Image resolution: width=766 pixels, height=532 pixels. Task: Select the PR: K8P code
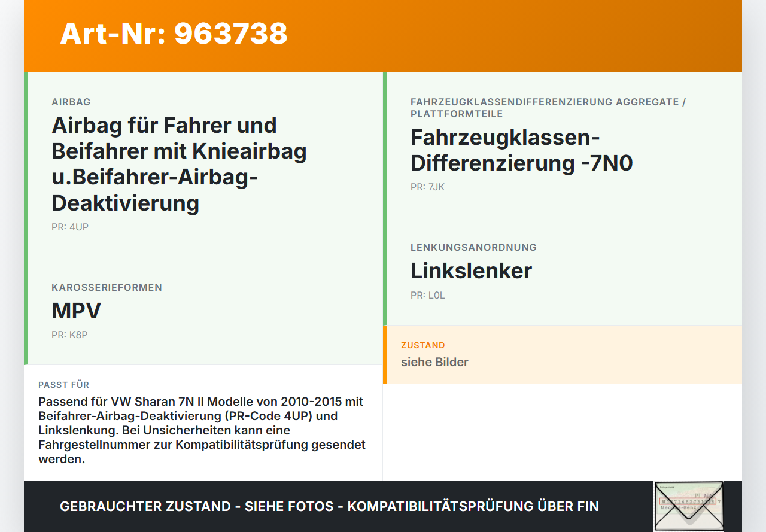pyautogui.click(x=69, y=335)
